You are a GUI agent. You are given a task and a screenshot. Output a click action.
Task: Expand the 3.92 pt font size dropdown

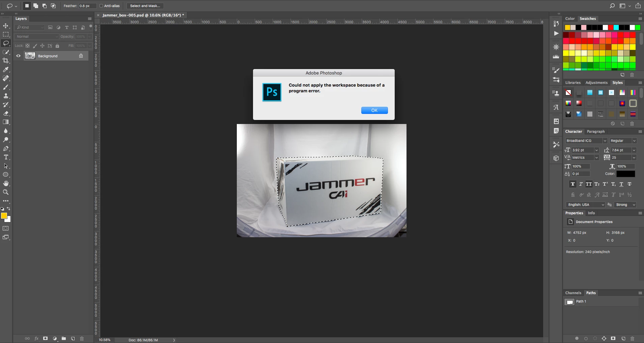pos(596,150)
